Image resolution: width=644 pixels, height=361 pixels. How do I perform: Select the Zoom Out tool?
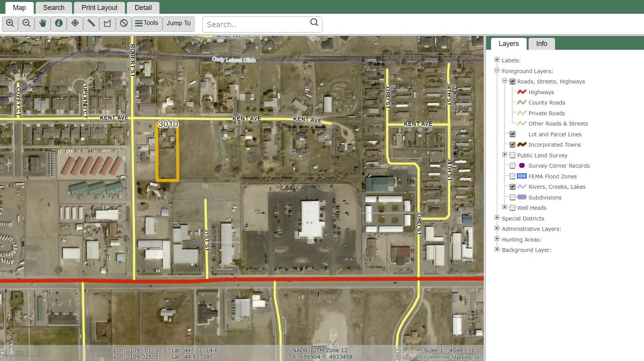click(x=26, y=23)
